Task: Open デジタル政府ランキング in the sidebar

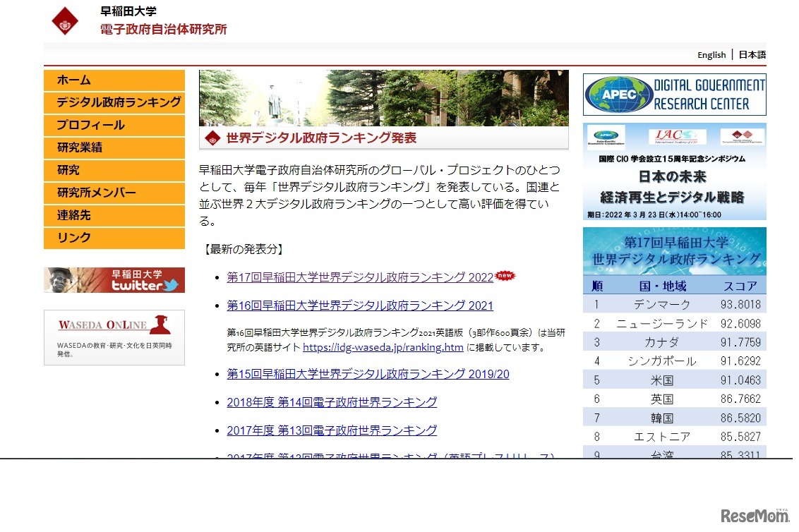Action: click(x=114, y=103)
